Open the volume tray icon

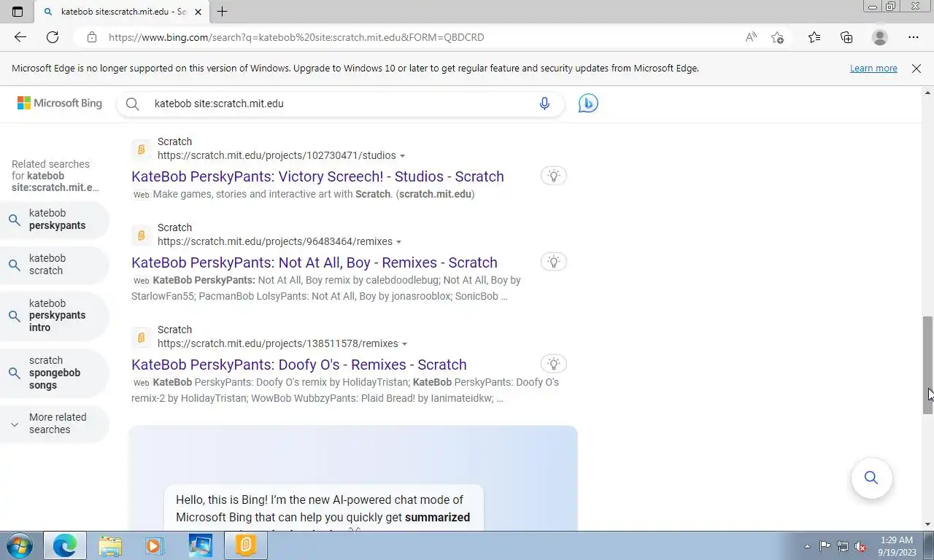(x=861, y=546)
